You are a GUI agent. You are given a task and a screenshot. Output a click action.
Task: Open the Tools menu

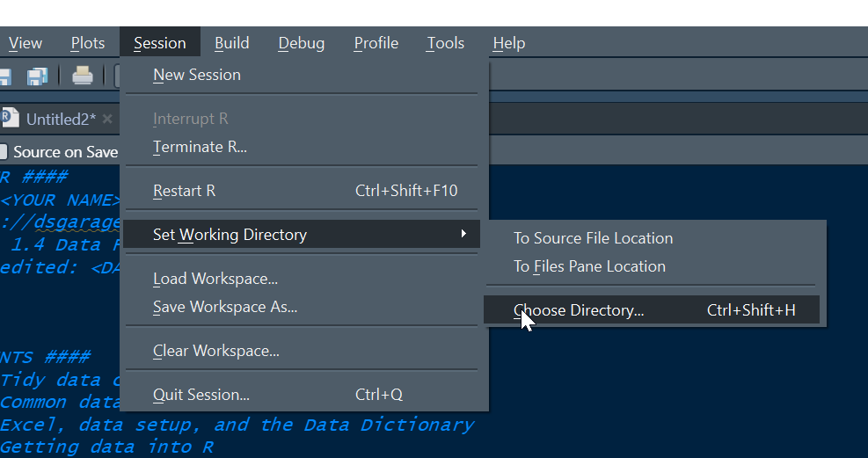pyautogui.click(x=445, y=43)
